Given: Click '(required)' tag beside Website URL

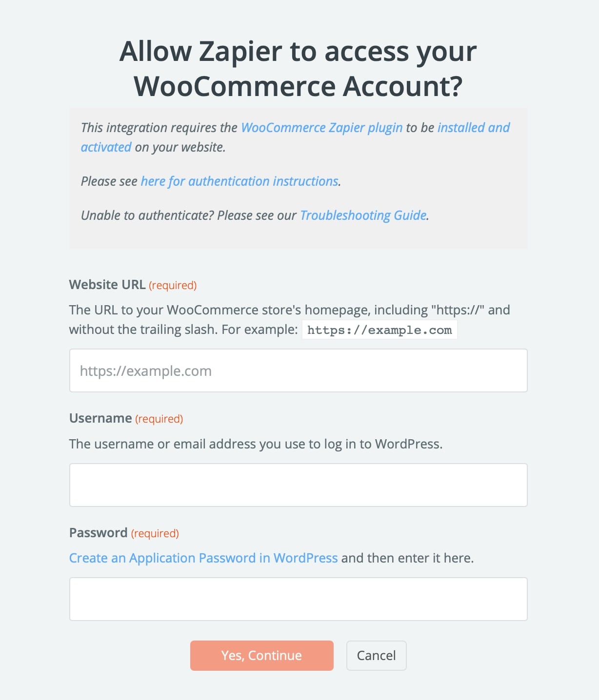Looking at the screenshot, I should (173, 286).
